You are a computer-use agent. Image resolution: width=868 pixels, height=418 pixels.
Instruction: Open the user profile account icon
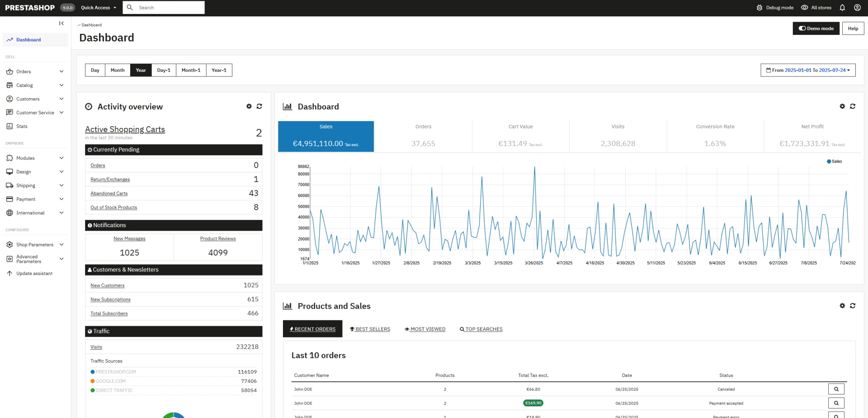(x=857, y=8)
